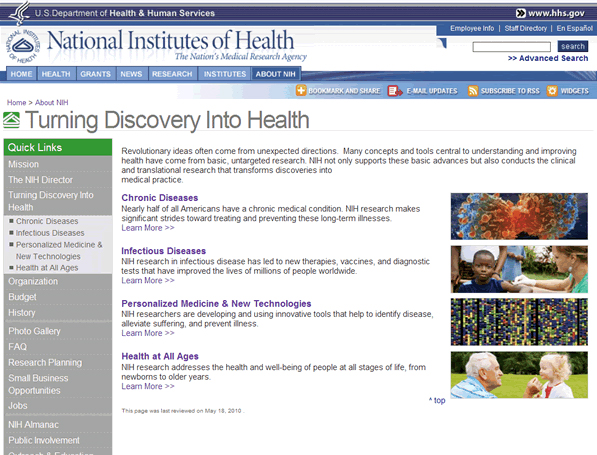Click Bookmark and Share text link
Viewport: 597px width, 455px height.
(x=344, y=91)
